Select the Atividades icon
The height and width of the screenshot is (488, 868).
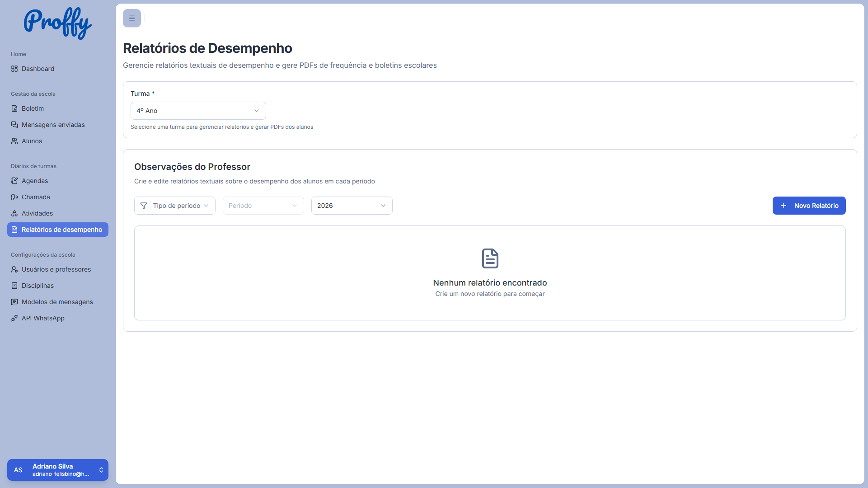click(x=14, y=213)
